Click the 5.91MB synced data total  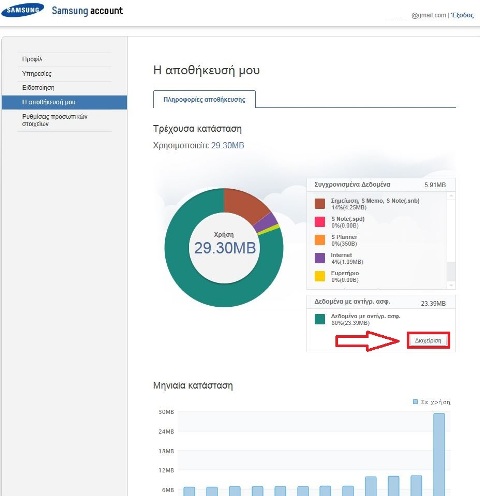(435, 185)
